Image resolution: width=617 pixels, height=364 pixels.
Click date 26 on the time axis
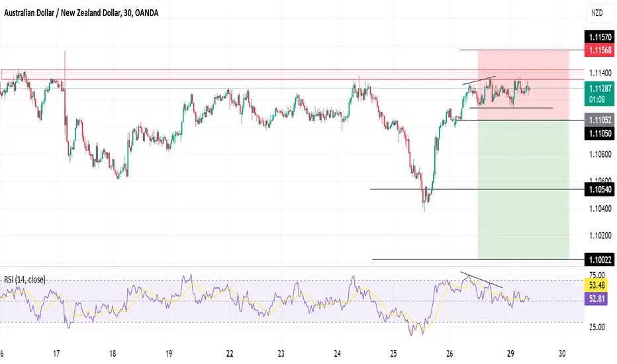(450, 353)
